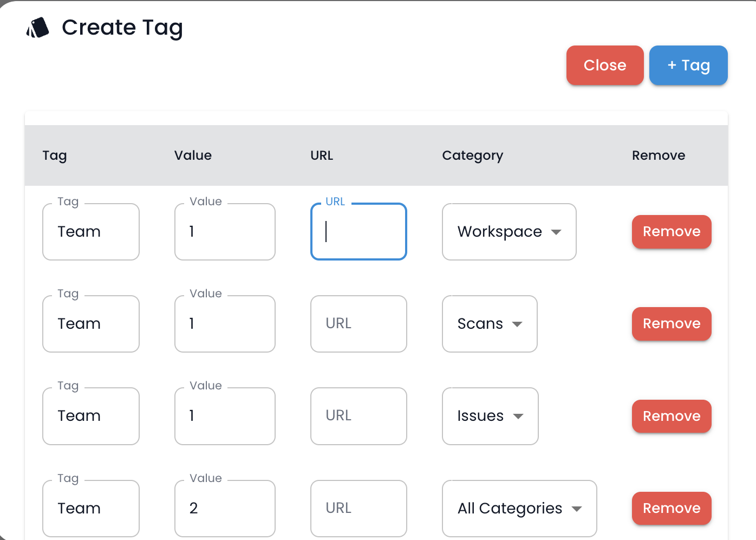This screenshot has width=756, height=540.
Task: Click the Tag column header
Action: pyautogui.click(x=54, y=155)
